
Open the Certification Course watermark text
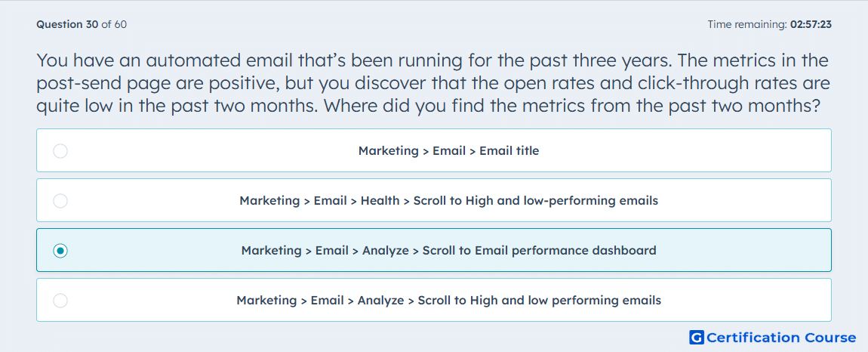pyautogui.click(x=781, y=338)
